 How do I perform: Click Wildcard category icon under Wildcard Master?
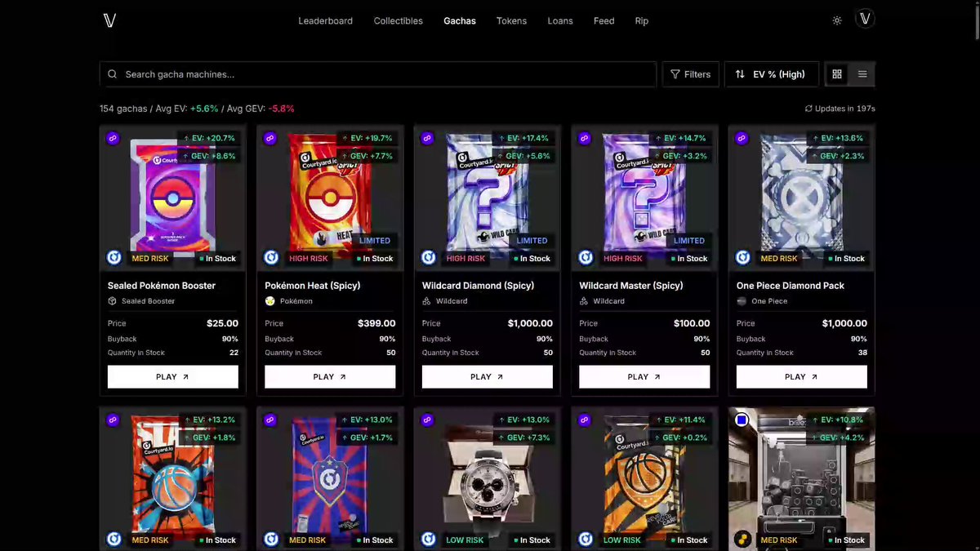(584, 301)
